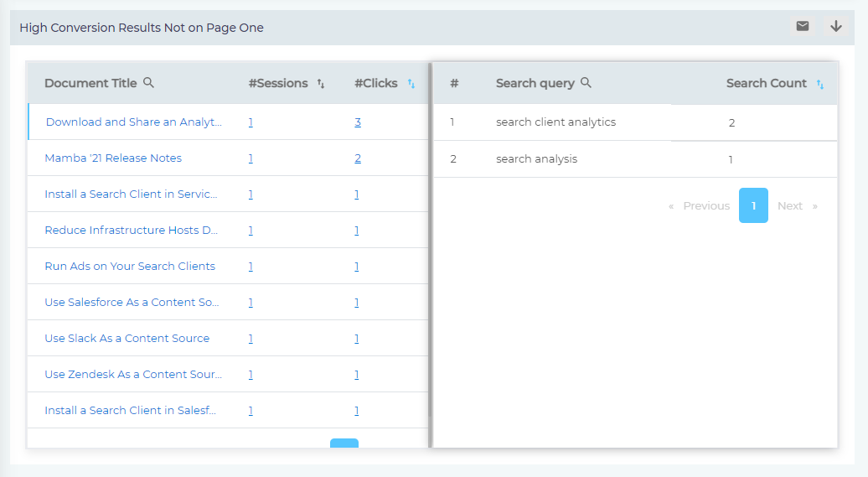This screenshot has height=477, width=868.
Task: Sort by #Sessions column arrows
Action: [x=320, y=84]
